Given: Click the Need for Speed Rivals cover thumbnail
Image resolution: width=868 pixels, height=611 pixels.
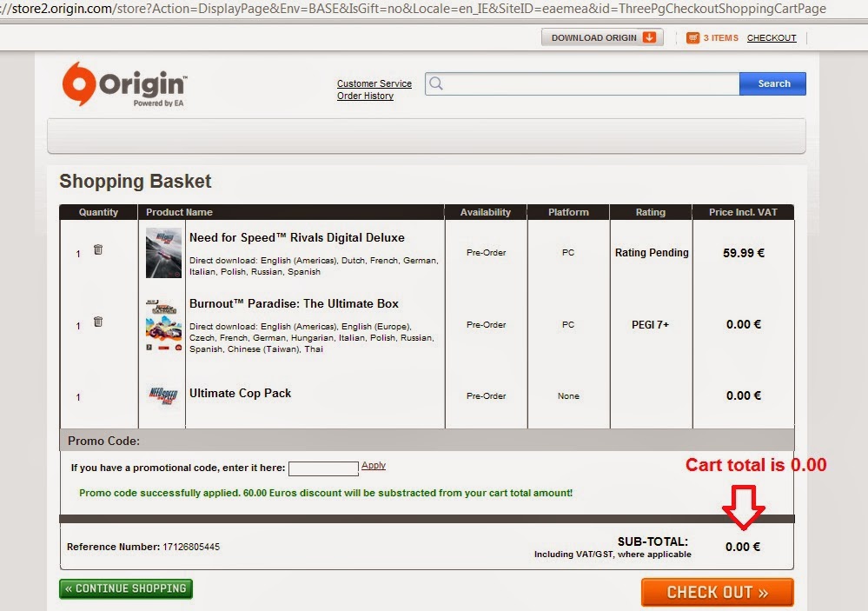Looking at the screenshot, I should [x=163, y=253].
